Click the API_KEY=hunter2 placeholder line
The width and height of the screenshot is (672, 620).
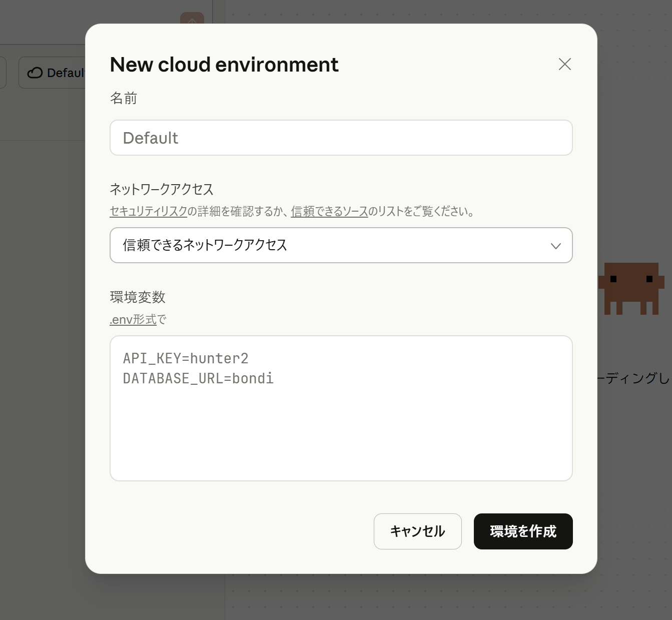pyautogui.click(x=186, y=358)
